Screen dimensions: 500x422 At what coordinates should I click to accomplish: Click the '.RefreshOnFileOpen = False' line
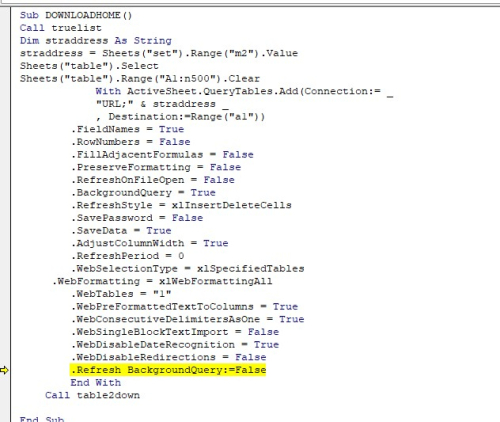153,180
